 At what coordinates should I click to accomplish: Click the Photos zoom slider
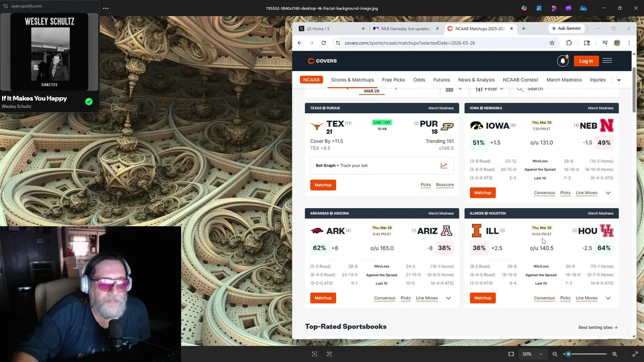point(585,354)
